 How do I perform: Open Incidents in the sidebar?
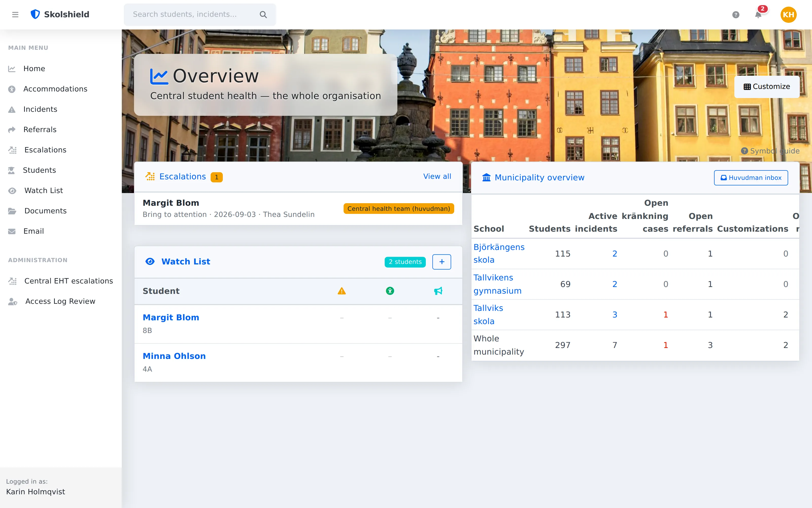(61, 109)
